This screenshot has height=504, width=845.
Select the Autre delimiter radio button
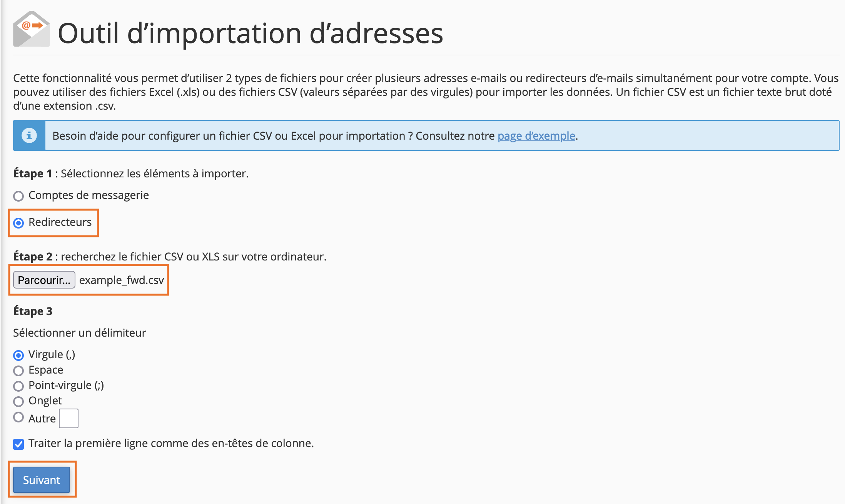(x=18, y=417)
